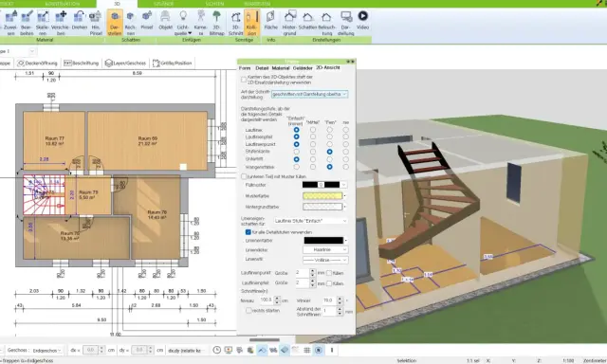Select the 3D ribbon tab
607x364 pixels.
(x=117, y=4)
